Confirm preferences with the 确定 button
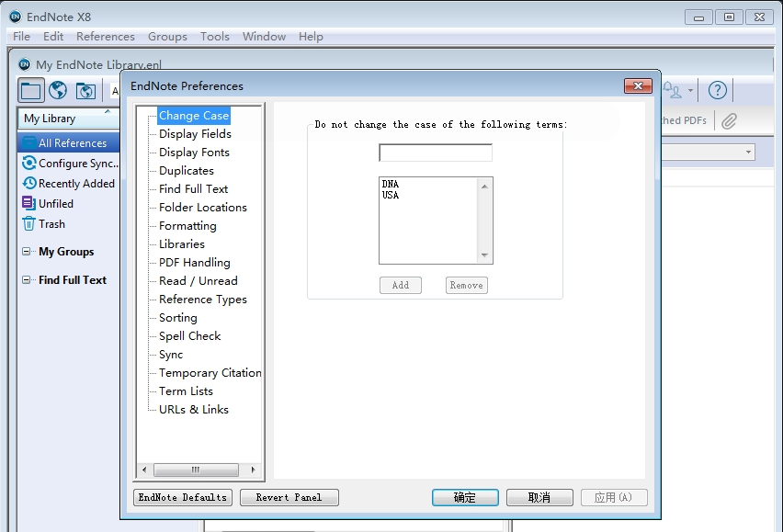Image resolution: width=783 pixels, height=532 pixels. [465, 498]
